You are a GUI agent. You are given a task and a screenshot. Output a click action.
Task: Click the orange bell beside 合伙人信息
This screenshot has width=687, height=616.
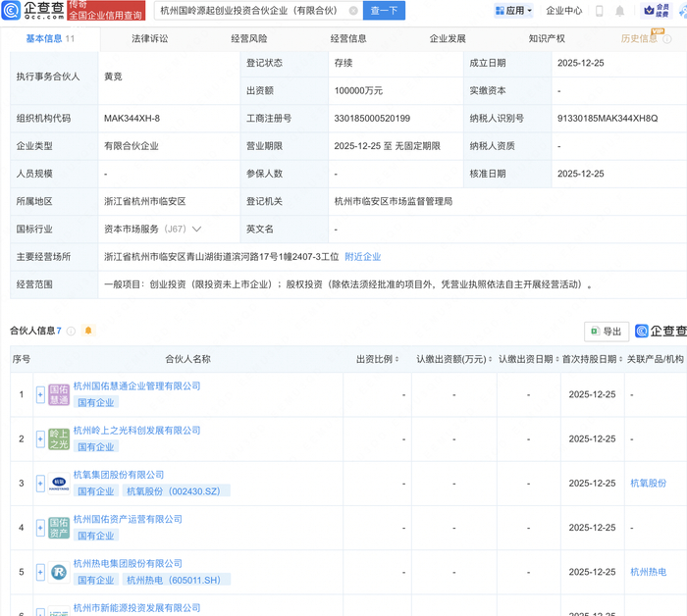point(88,331)
